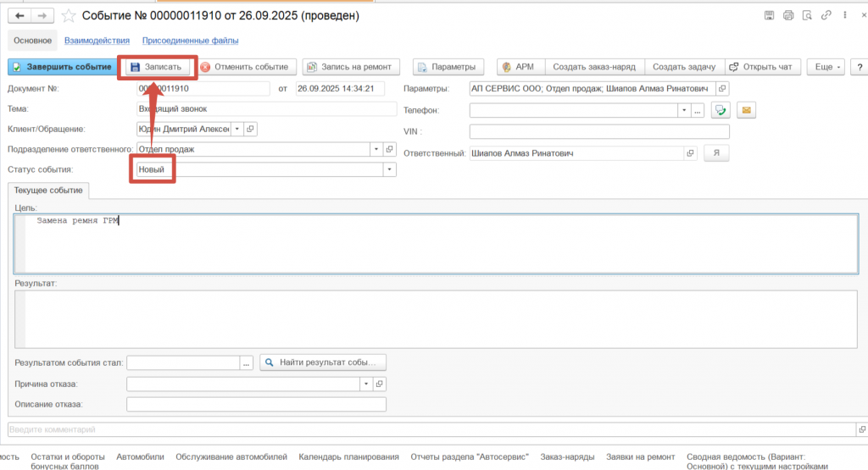Open the Присоединенные файлы tab
868x470 pixels.
(x=190, y=40)
